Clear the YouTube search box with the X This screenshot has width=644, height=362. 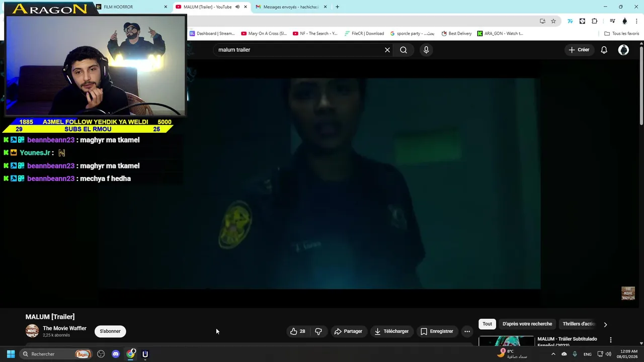pyautogui.click(x=387, y=50)
